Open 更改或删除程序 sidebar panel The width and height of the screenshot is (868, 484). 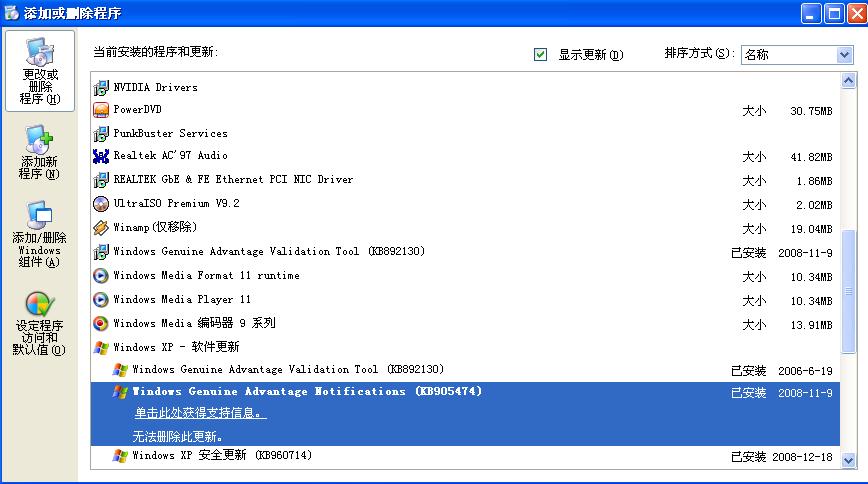click(x=40, y=71)
